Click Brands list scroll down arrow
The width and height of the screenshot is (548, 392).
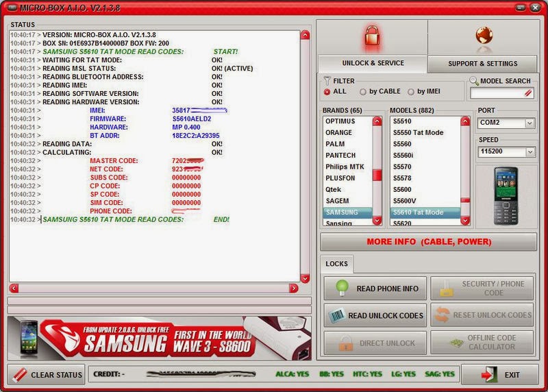tap(377, 221)
